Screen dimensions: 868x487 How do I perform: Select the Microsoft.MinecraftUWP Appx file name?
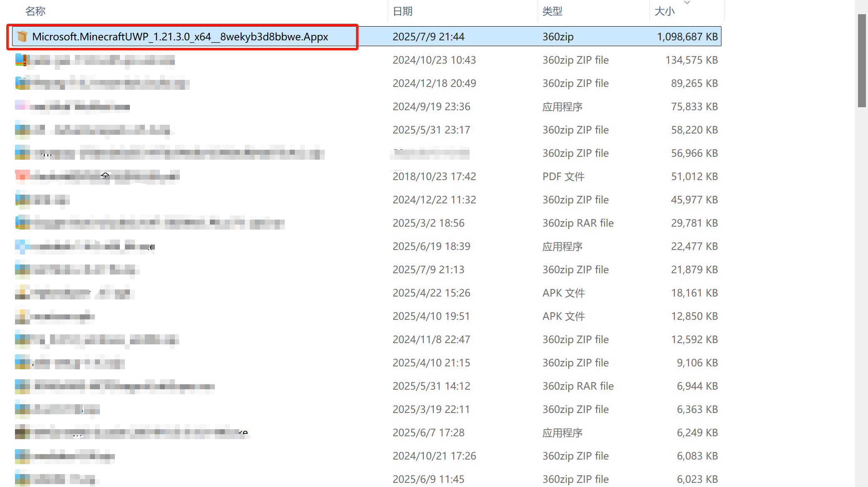[x=180, y=37]
